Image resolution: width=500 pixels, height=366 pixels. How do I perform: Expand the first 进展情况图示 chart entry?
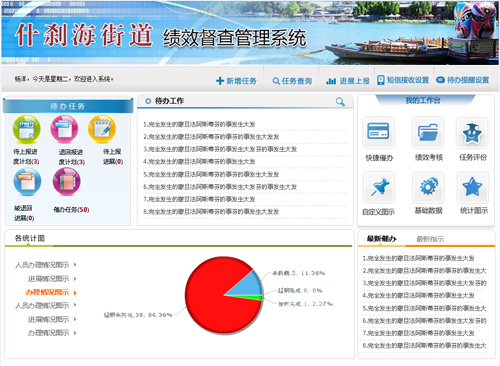[x=52, y=279]
